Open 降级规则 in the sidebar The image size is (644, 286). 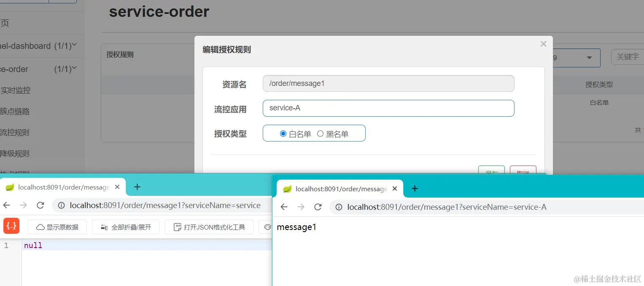[x=15, y=153]
